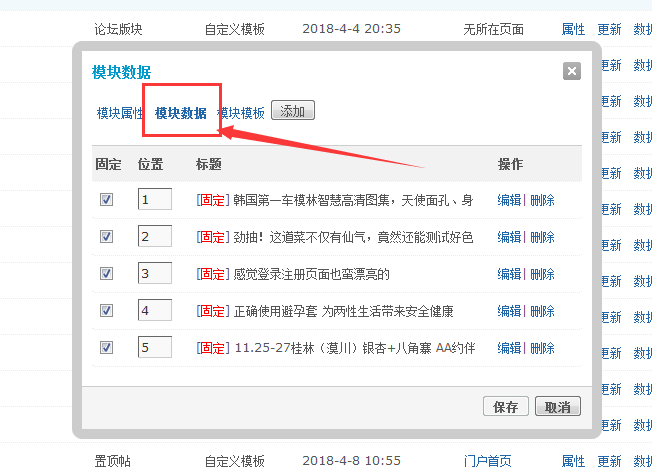The height and width of the screenshot is (469, 652).
Task: Click the 操作 column header
Action: tap(510, 164)
